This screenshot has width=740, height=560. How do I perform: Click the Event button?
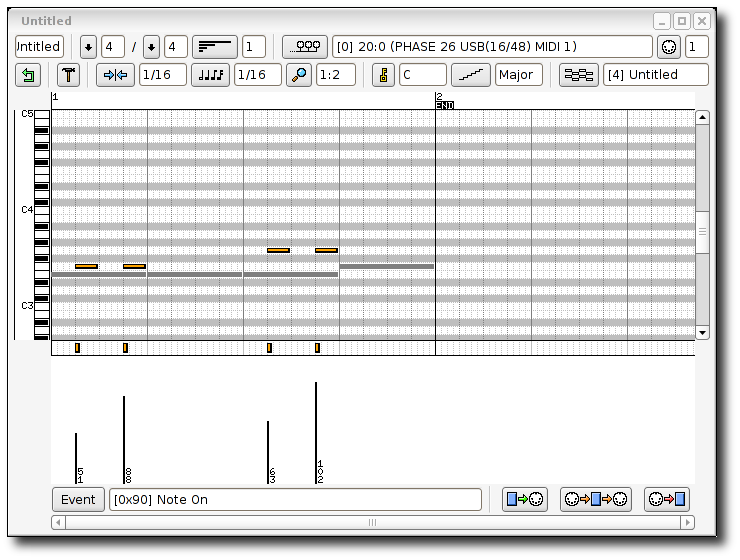[78, 500]
